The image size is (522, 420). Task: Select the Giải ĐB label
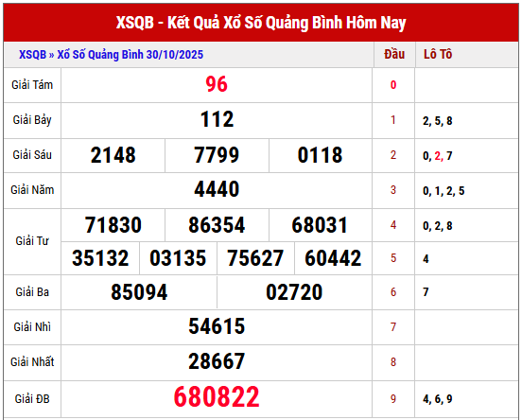pos(32,398)
